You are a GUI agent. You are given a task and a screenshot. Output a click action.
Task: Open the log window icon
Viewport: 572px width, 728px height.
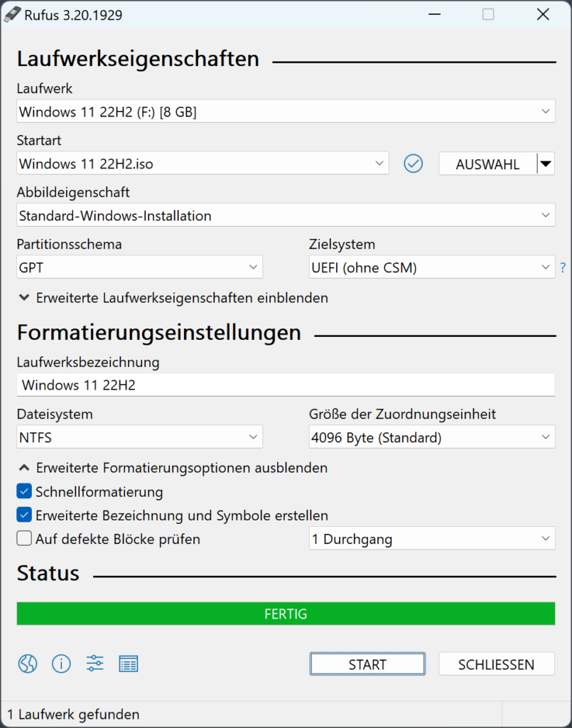[x=129, y=663]
